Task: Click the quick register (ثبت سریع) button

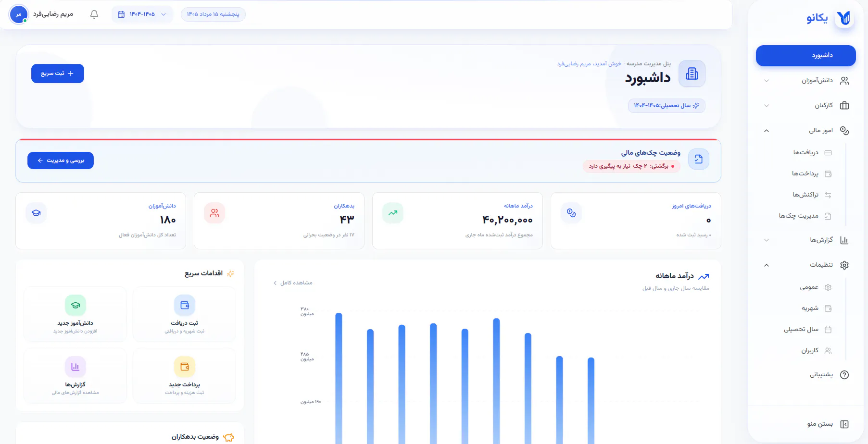Action: tap(58, 74)
